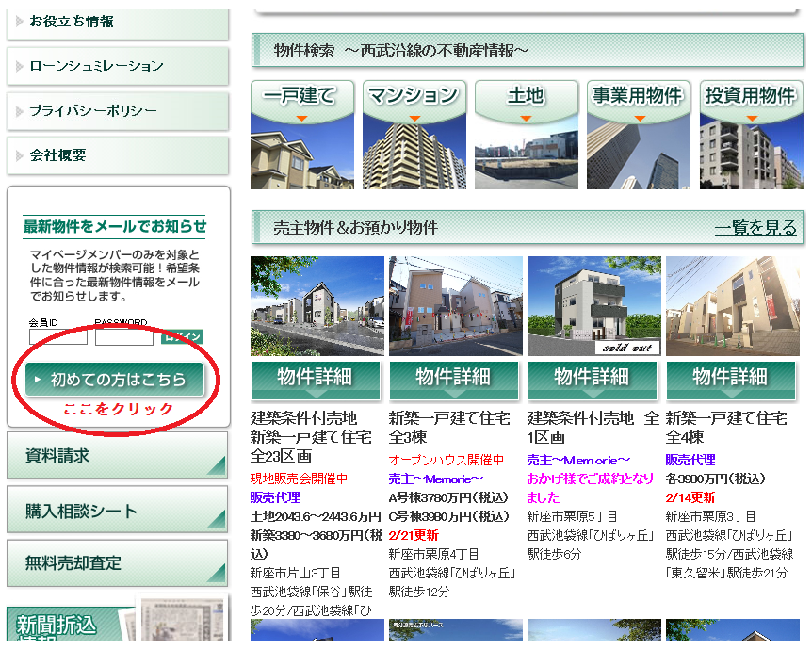
Task: Open the お役立ち情報 menu item
Action: pyautogui.click(x=118, y=22)
